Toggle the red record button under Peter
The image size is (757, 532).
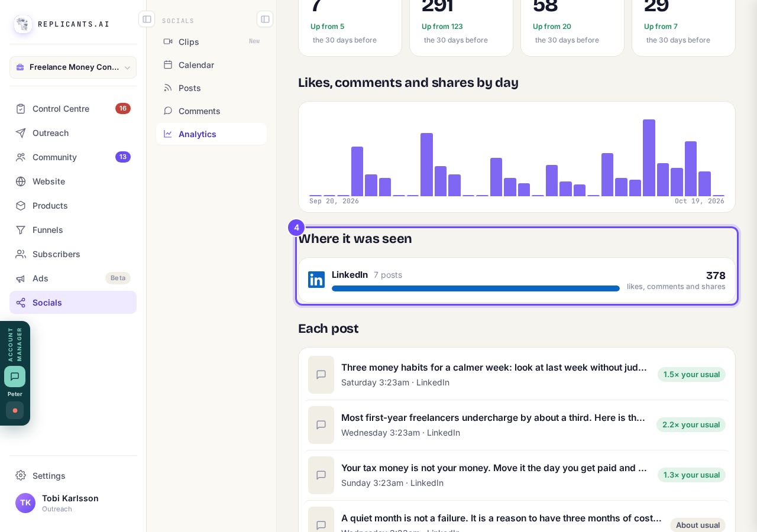click(15, 410)
